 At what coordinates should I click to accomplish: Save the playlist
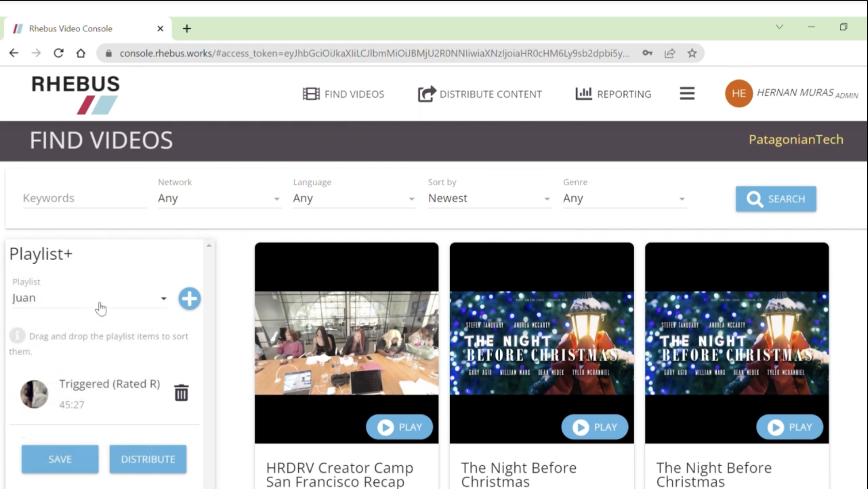(x=60, y=459)
